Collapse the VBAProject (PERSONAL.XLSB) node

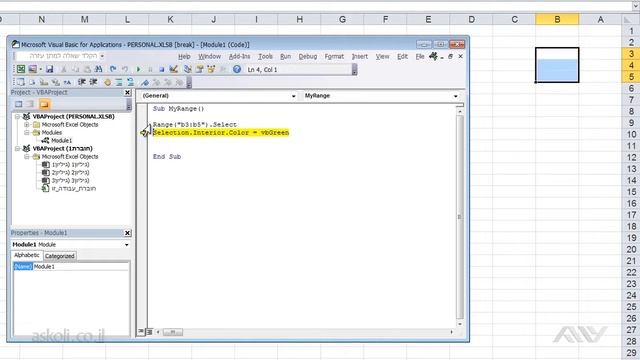click(18, 116)
